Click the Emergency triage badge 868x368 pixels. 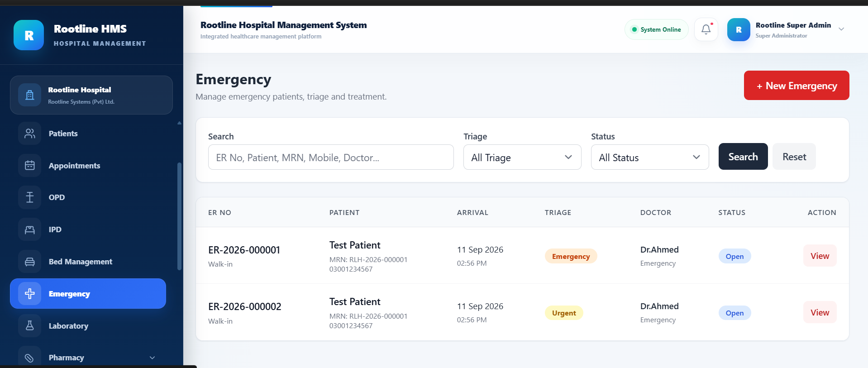(x=571, y=256)
